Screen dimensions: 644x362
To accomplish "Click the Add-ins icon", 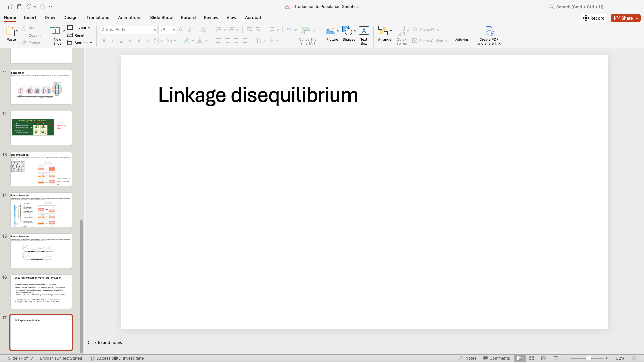I will (462, 34).
